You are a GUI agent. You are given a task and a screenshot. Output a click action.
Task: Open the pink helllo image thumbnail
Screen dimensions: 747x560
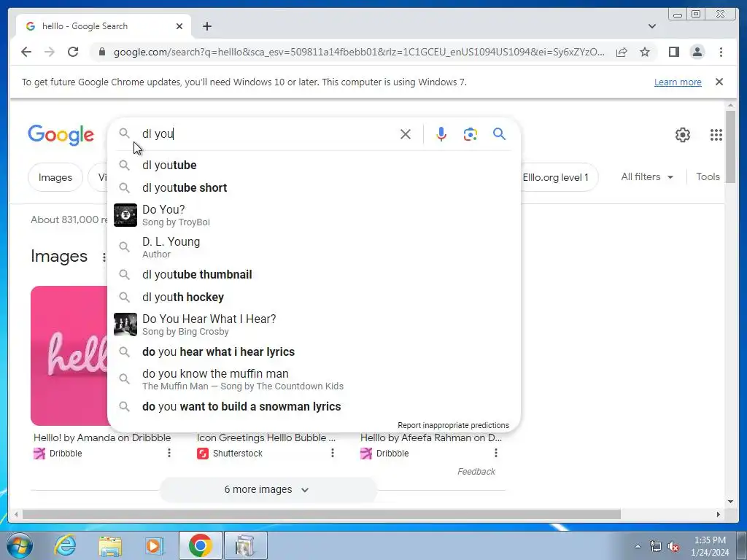(69, 355)
